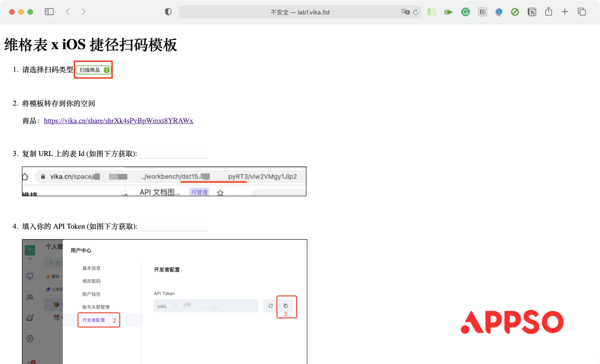
Task: Click the blue globe extension icon
Action: click(x=498, y=12)
